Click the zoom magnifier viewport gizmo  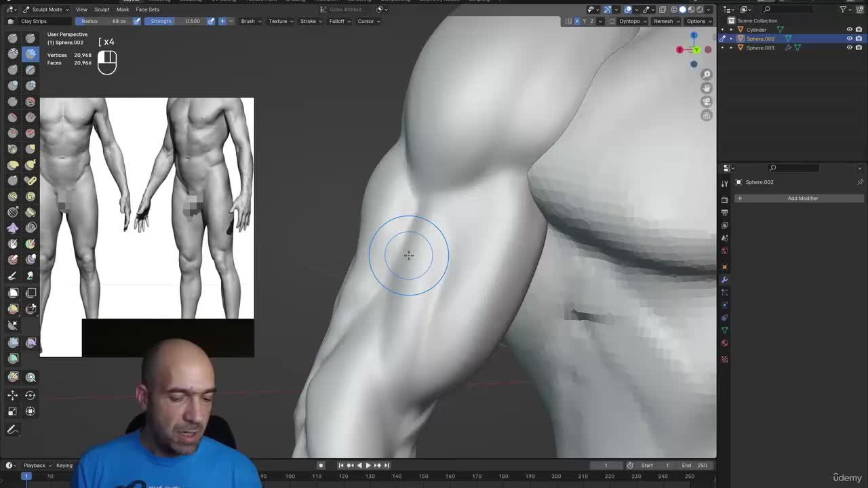(707, 75)
